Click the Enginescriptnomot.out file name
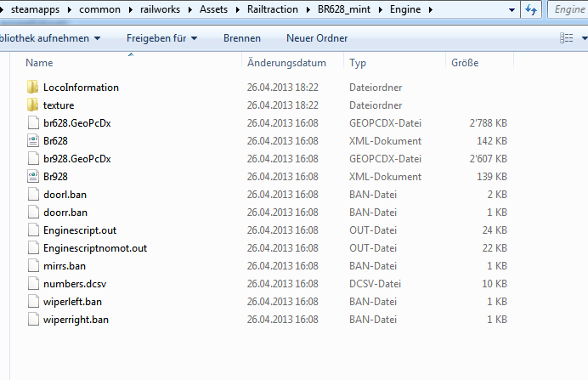 tap(95, 248)
